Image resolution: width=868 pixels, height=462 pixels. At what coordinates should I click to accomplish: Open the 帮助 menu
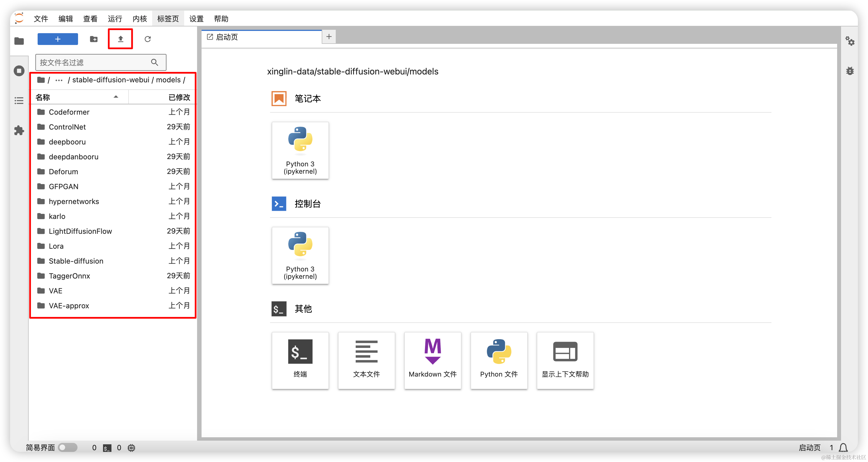pos(221,19)
